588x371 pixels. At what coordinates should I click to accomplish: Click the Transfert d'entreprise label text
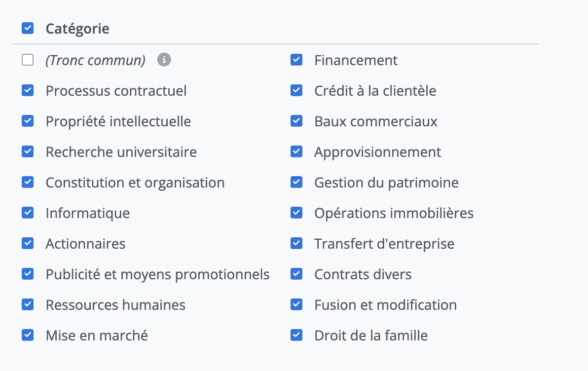click(384, 244)
